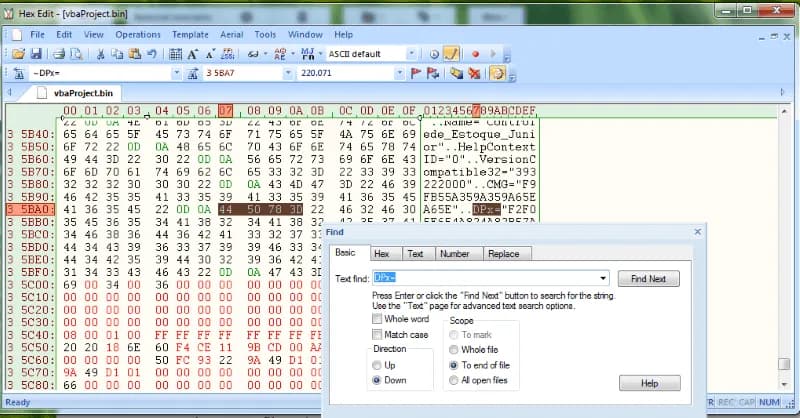Viewport: 800px width, 418px height.
Task: Close the Find dialog with X
Action: pos(697,232)
